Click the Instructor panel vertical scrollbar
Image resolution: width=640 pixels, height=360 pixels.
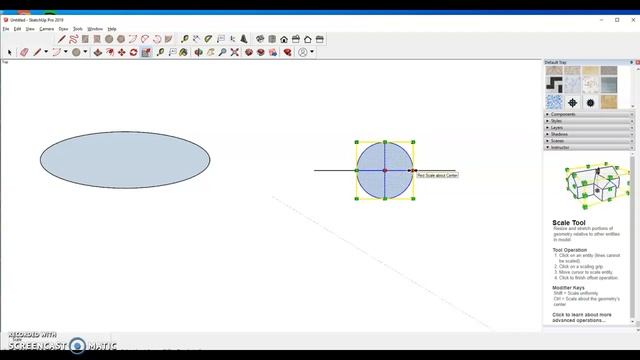pos(633,239)
